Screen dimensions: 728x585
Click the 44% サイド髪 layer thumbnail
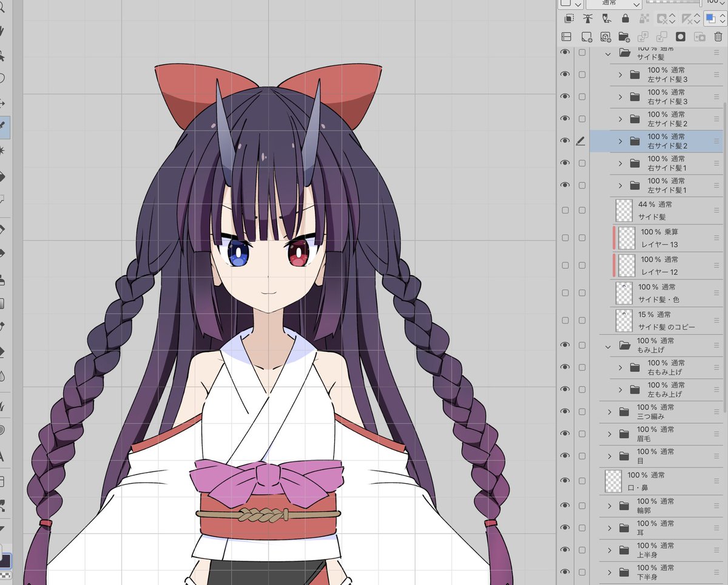point(624,210)
